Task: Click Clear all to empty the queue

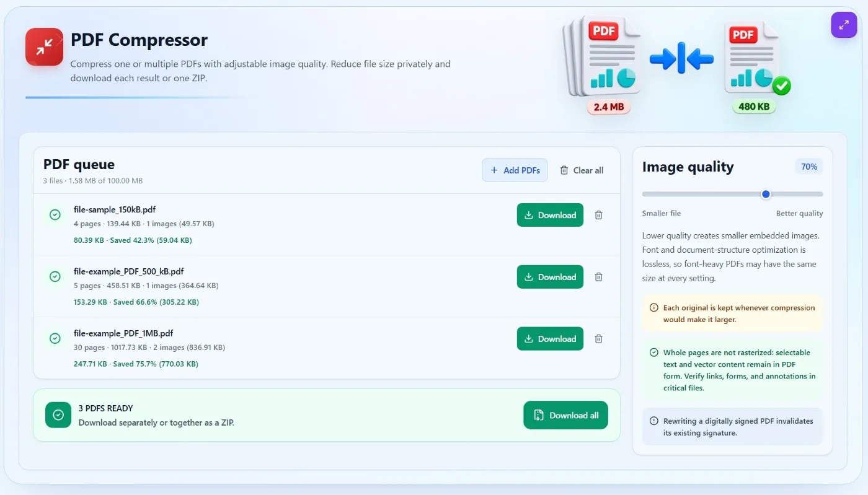Action: pos(582,170)
